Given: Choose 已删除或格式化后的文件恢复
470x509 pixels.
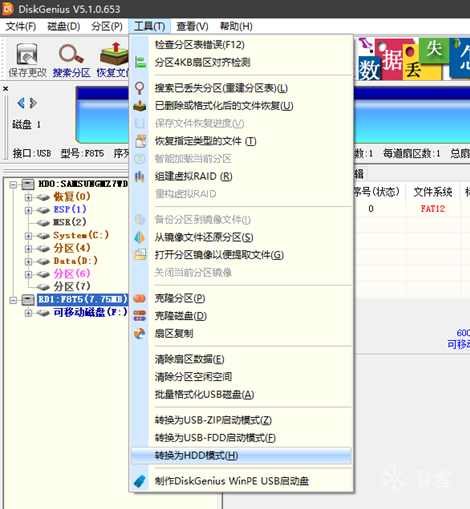Looking at the screenshot, I should [x=241, y=106].
